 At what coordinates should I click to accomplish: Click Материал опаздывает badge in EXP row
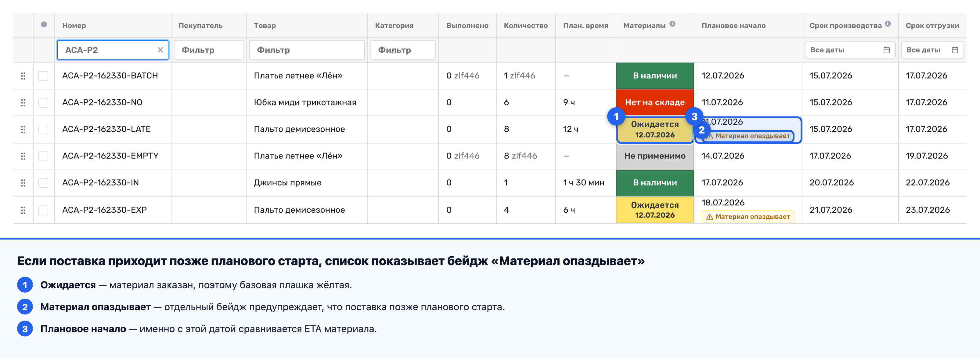(748, 217)
